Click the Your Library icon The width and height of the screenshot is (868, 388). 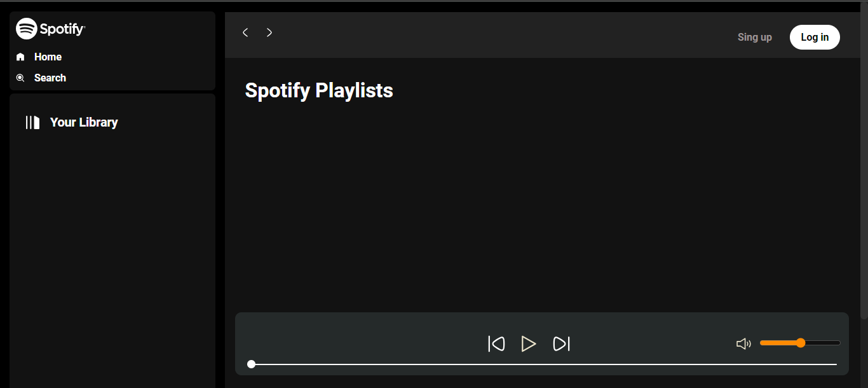31,122
